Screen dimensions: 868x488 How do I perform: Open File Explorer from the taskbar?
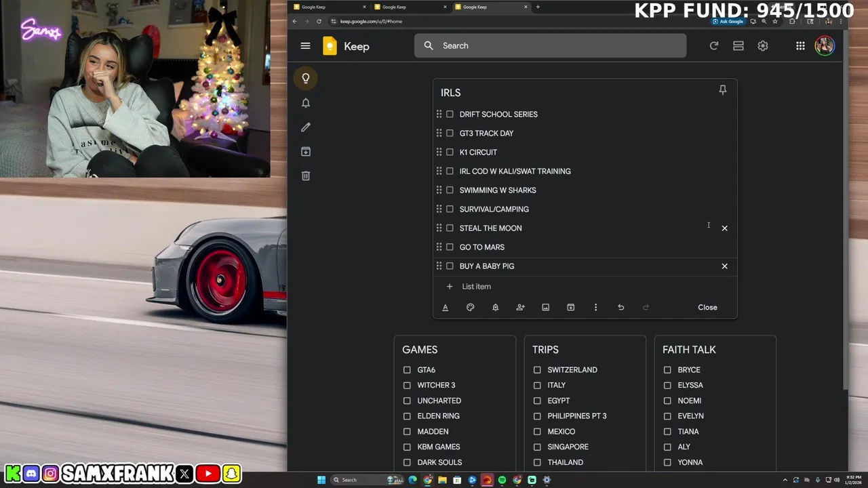[442, 480]
